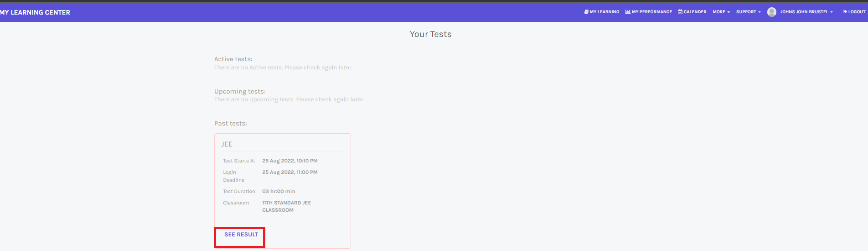Click the 11th Standard JEE Classroom text
The width and height of the screenshot is (868, 251).
[286, 206]
